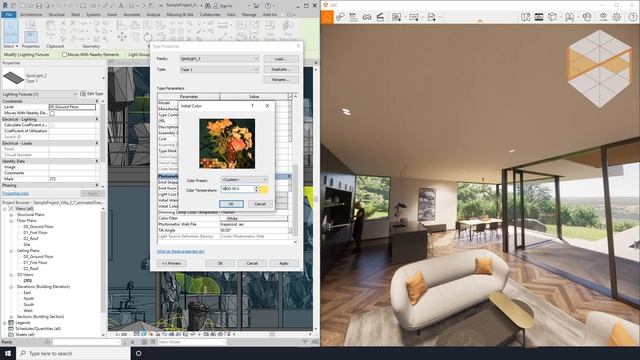
Task: Open the video editor clapperboard icon
Action: tap(380, 17)
